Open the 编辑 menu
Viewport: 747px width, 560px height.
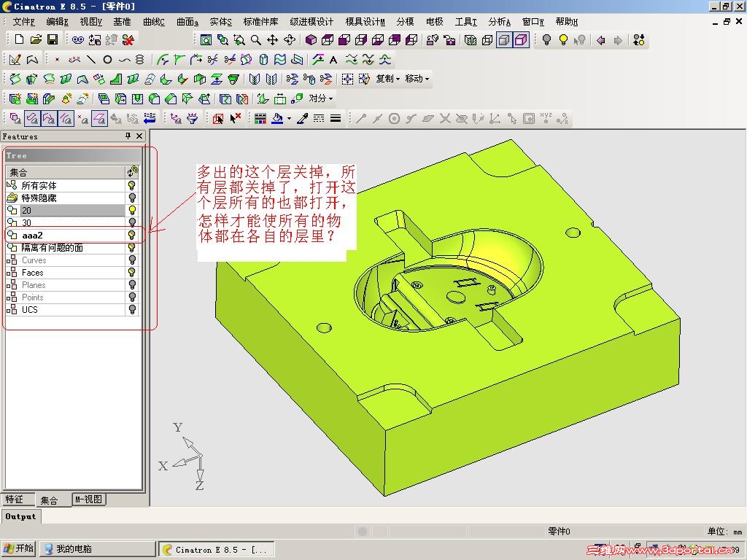57,21
